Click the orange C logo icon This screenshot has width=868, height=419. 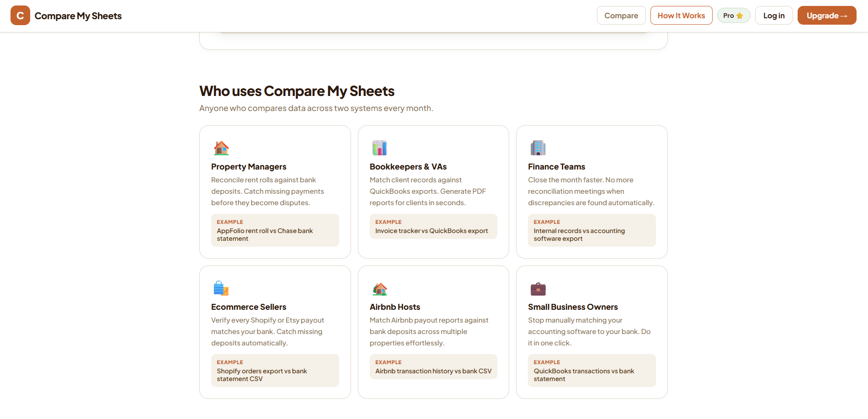(x=20, y=16)
